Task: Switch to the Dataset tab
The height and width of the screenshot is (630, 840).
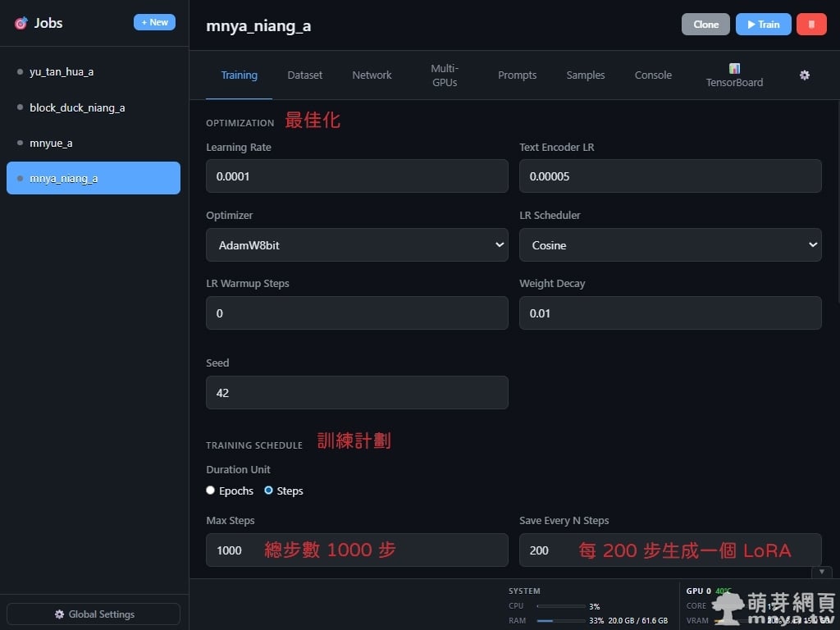Action: tap(304, 75)
